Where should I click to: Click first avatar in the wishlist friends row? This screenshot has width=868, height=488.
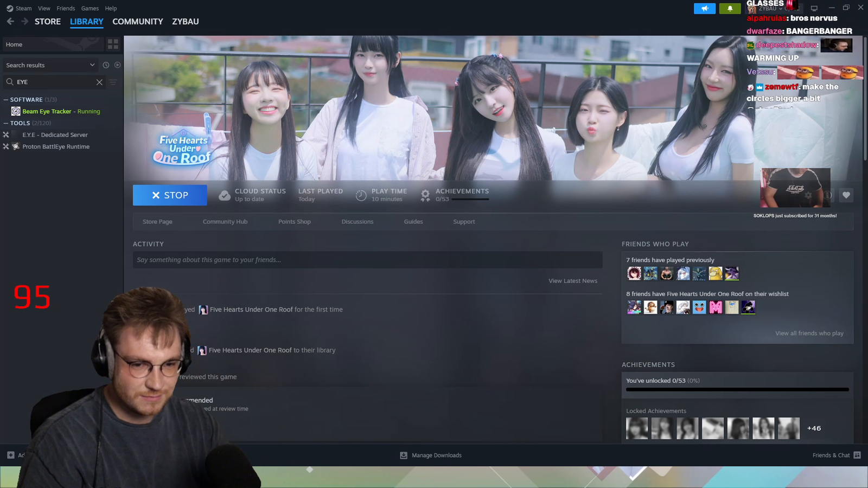tap(634, 307)
